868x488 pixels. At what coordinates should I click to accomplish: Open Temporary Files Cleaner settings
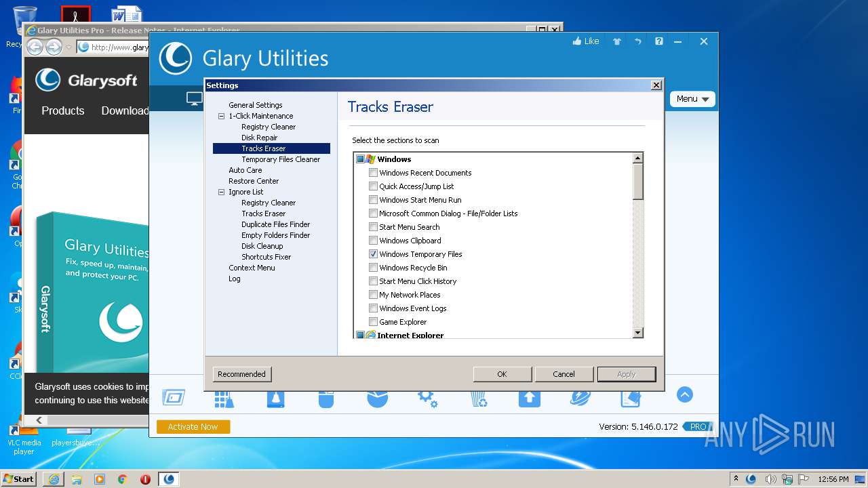pos(281,159)
